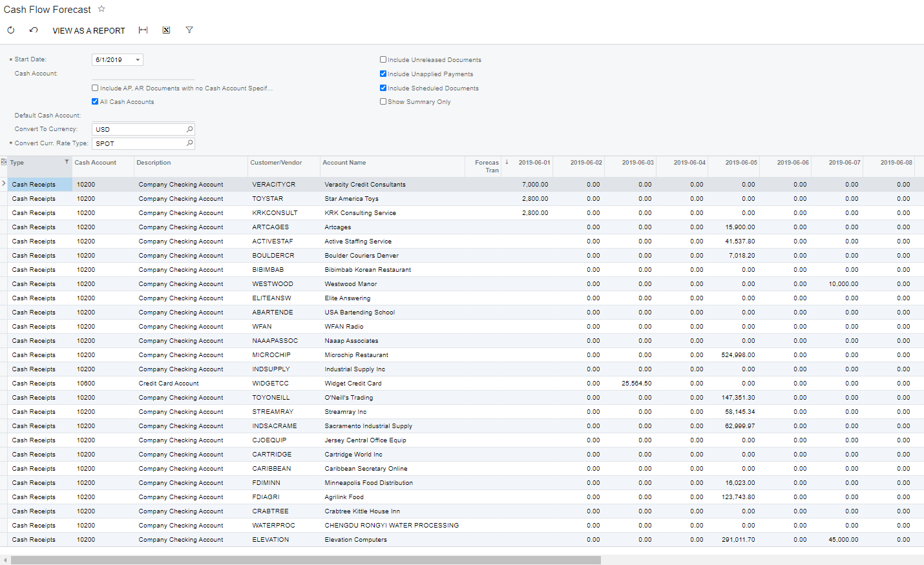This screenshot has width=924, height=565.
Task: Export grid to Excel icon
Action: point(166,30)
